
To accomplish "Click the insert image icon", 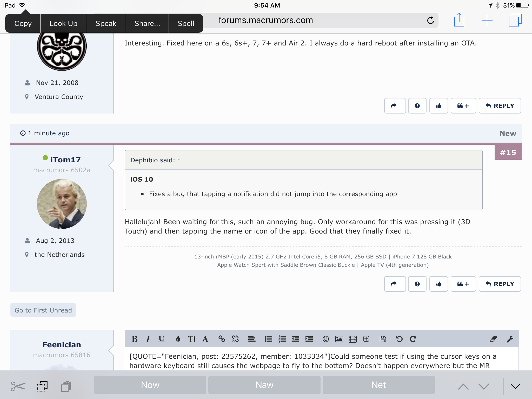I will (x=339, y=339).
